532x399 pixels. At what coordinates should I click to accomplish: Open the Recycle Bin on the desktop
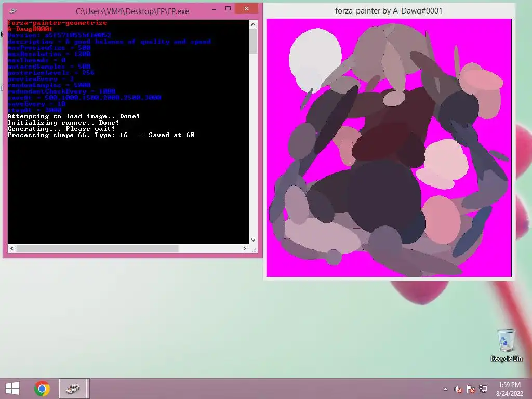click(x=506, y=345)
